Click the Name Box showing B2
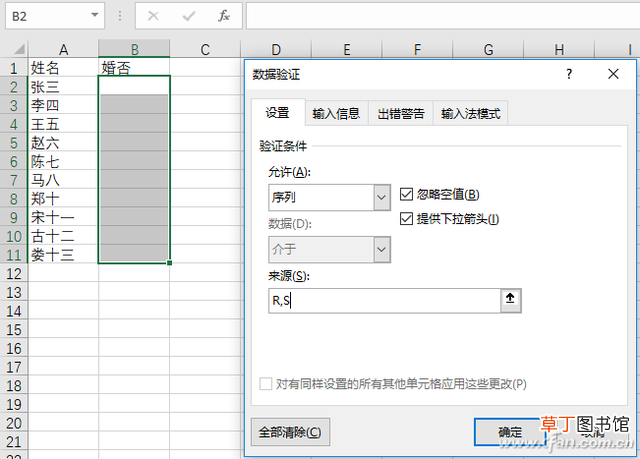Viewport: 640px width, 459px height. coord(47,16)
